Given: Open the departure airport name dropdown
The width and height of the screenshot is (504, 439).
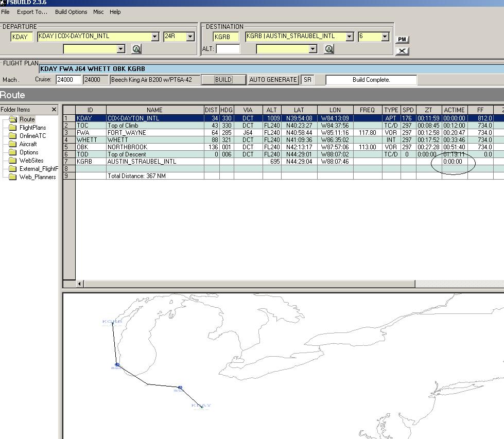Looking at the screenshot, I should point(155,37).
